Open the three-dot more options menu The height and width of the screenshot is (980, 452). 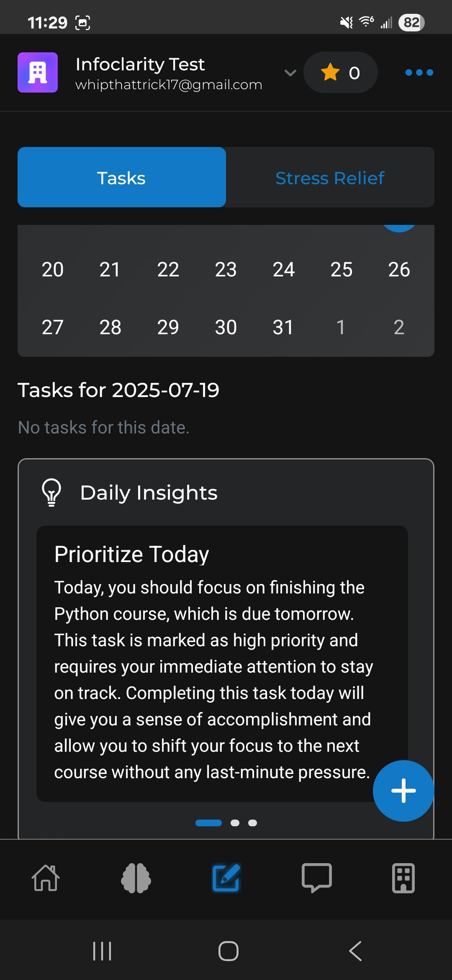click(419, 72)
